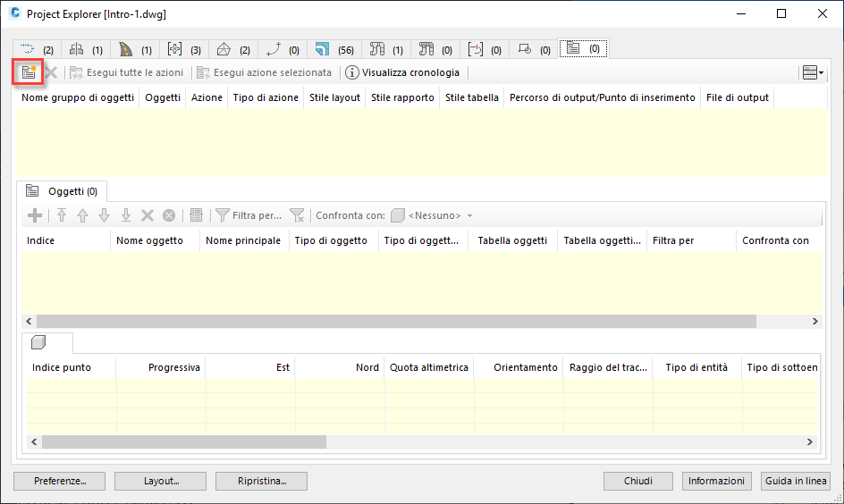844x504 pixels.
Task: Add an object with the plus icon
Action: coord(35,215)
